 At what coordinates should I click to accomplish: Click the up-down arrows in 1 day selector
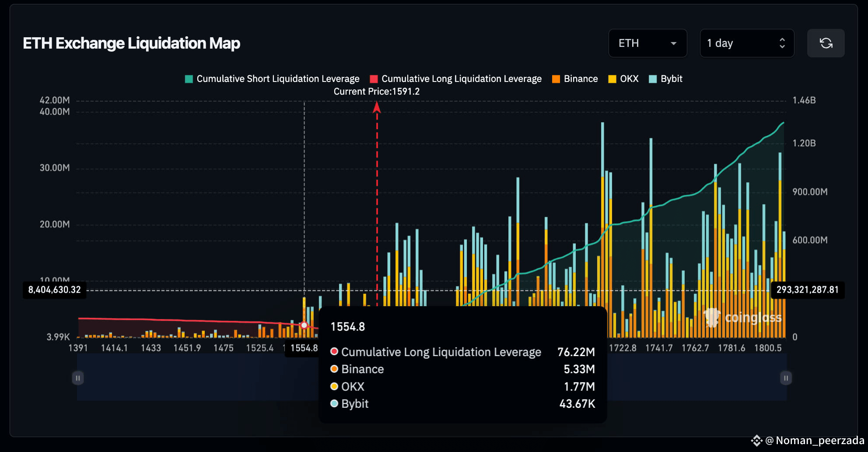(782, 43)
